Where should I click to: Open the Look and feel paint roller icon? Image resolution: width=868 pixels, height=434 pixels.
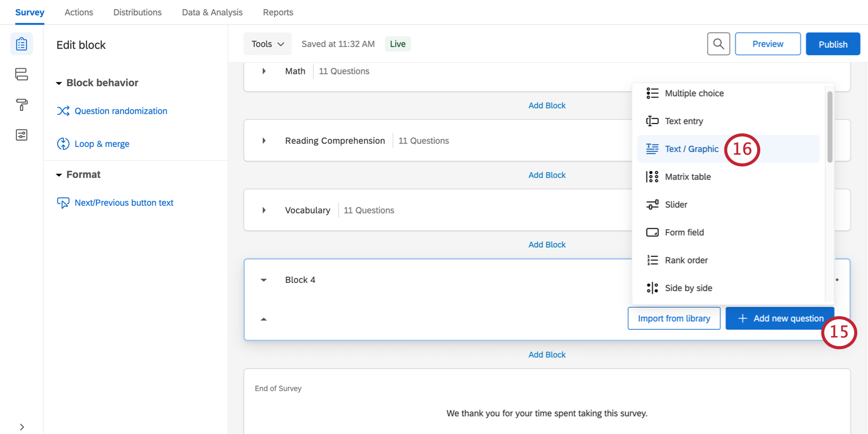tap(21, 105)
